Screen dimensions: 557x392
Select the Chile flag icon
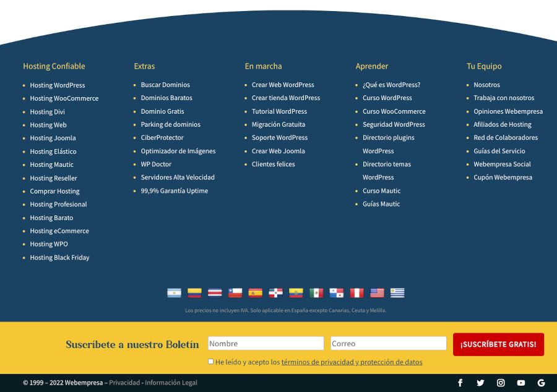click(x=235, y=292)
